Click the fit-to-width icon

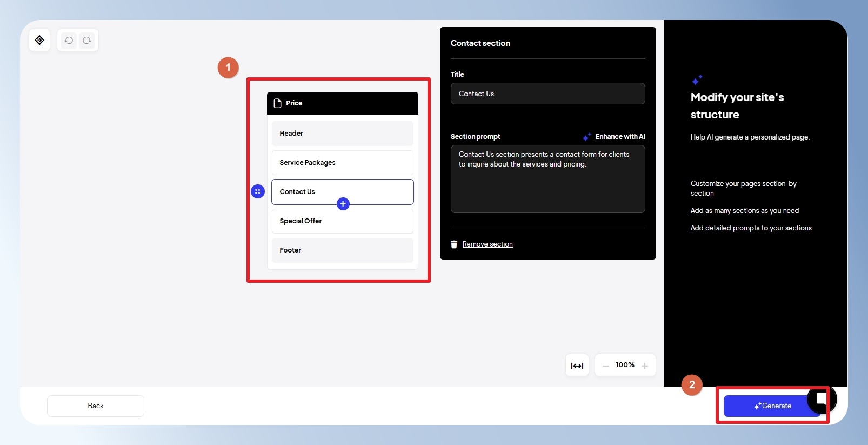click(x=577, y=366)
